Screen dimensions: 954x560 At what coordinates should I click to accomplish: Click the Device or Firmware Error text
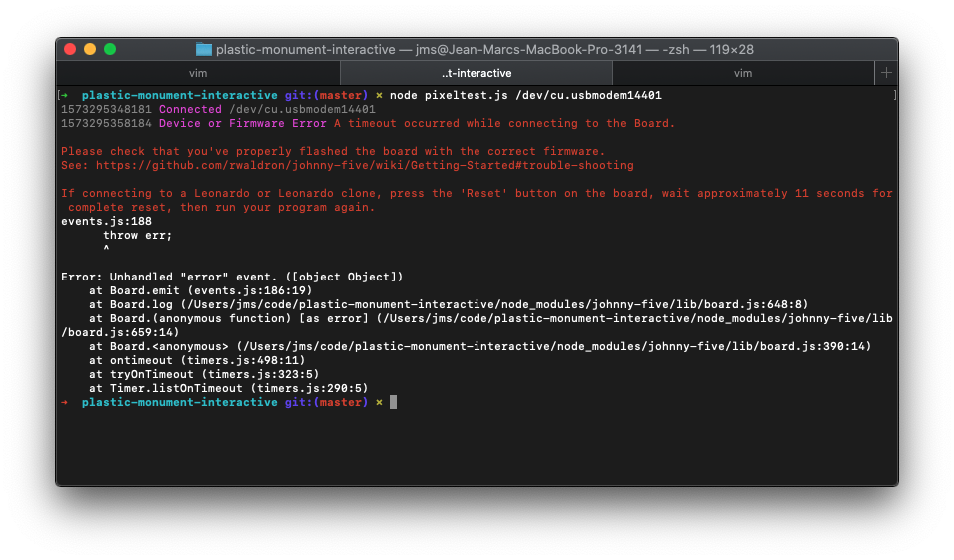242,123
